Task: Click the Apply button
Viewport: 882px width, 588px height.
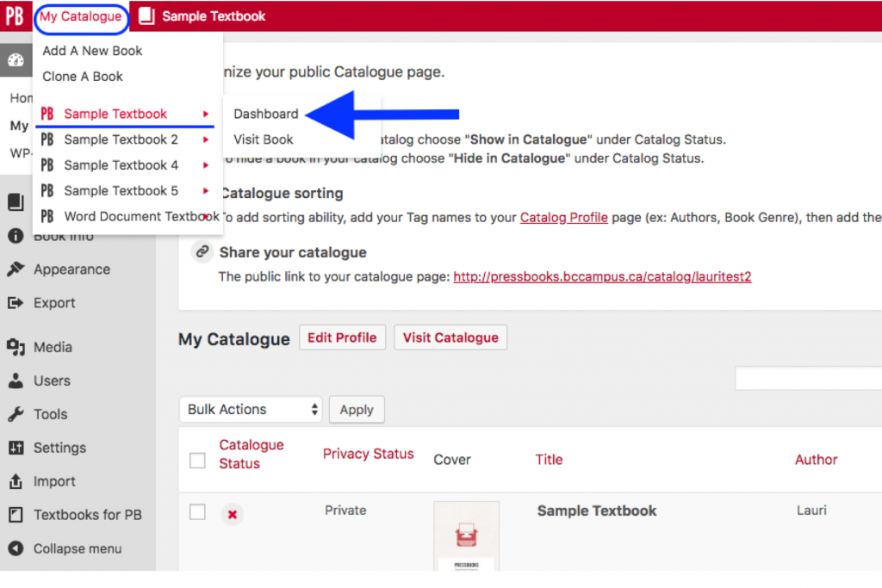Action: click(x=357, y=409)
